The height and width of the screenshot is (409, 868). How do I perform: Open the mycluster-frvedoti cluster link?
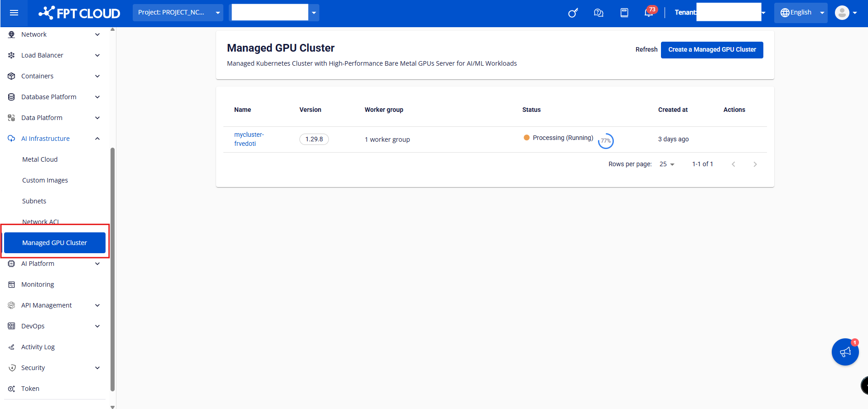(x=249, y=139)
